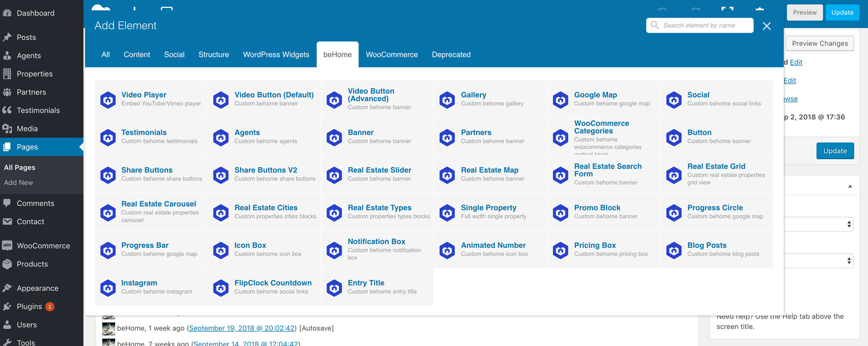The image size is (868, 346).
Task: Go to Appearance in the sidebar
Action: coord(42,288)
